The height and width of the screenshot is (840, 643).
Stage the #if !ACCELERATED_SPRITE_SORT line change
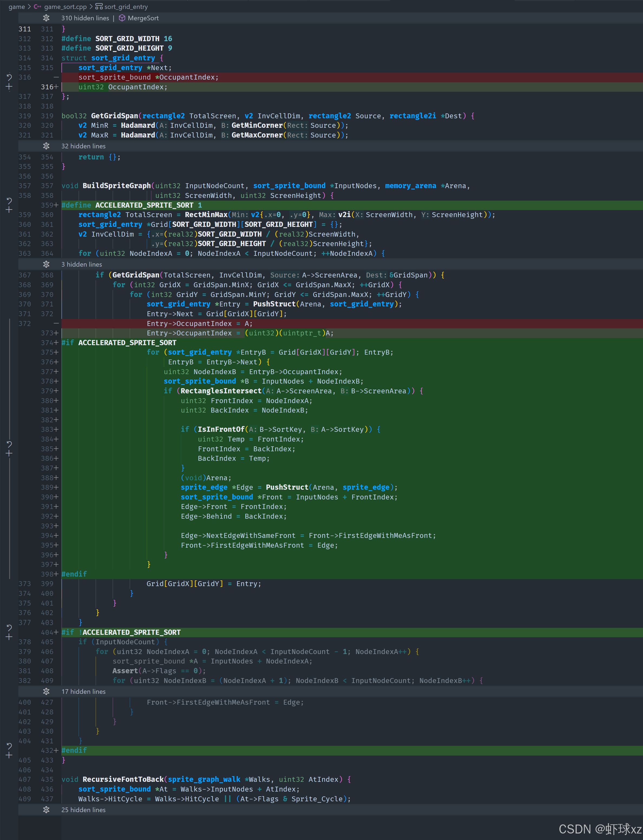tap(9, 637)
